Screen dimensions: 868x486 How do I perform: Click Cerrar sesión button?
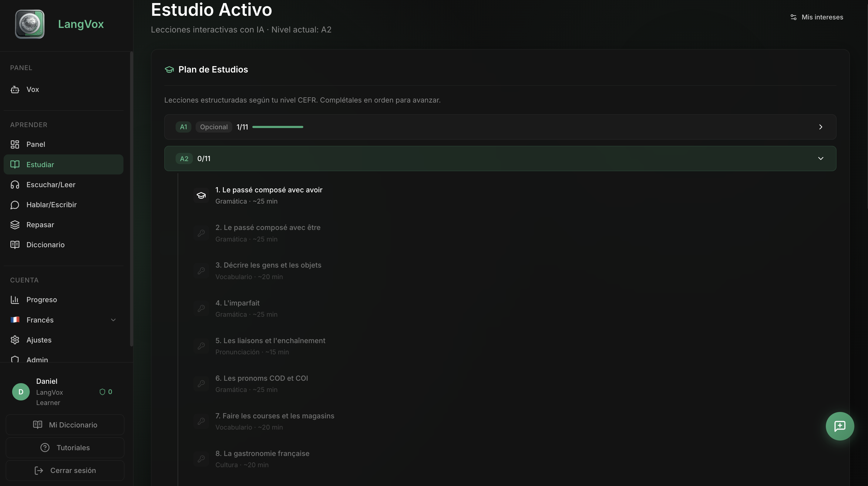pos(65,471)
